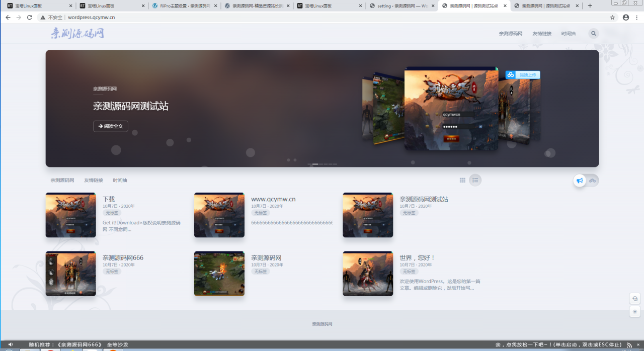Open 亲测源码网 in top navigation

[511, 34]
